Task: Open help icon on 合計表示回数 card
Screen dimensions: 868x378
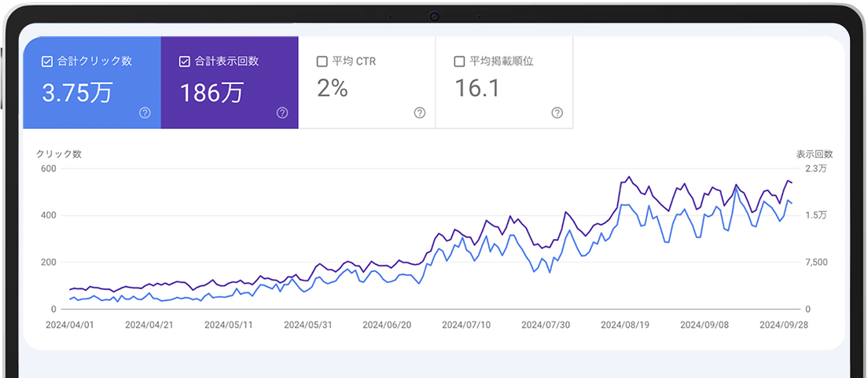Action: tap(282, 113)
